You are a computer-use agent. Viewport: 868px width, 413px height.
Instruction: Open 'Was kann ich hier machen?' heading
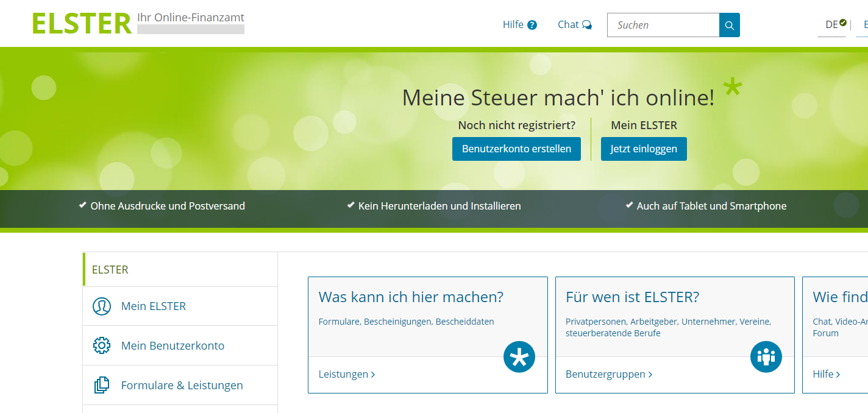411,297
